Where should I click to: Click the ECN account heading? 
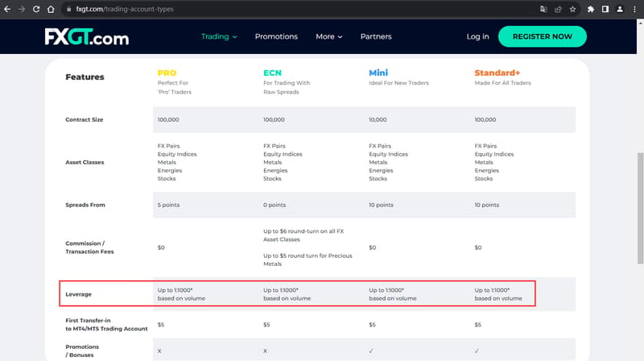(272, 73)
